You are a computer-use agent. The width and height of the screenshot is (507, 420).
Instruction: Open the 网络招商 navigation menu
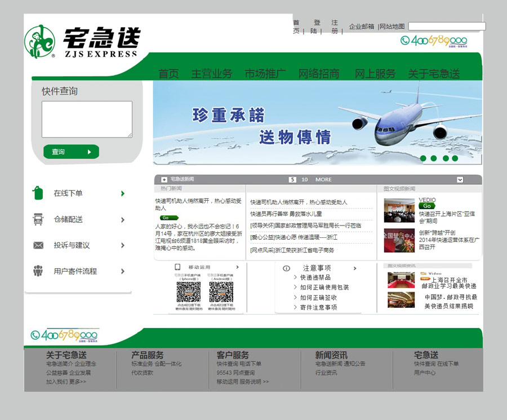click(x=319, y=74)
